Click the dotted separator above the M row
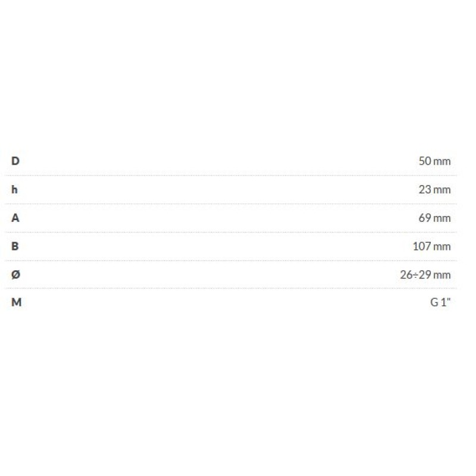This screenshot has height=476, width=476. [231, 289]
